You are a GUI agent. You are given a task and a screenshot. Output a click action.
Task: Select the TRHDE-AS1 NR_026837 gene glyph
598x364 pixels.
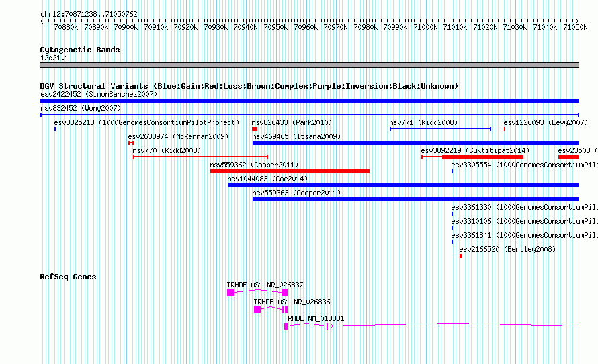pyautogui.click(x=257, y=292)
